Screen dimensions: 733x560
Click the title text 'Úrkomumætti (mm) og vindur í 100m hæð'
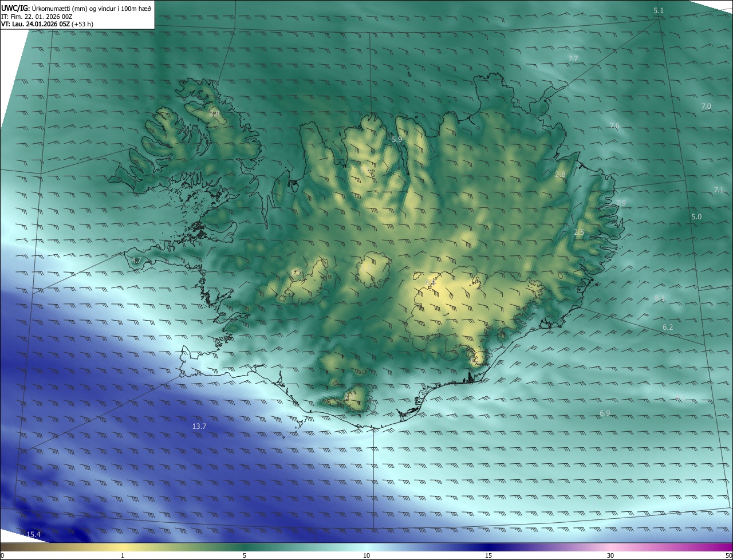tap(91, 8)
